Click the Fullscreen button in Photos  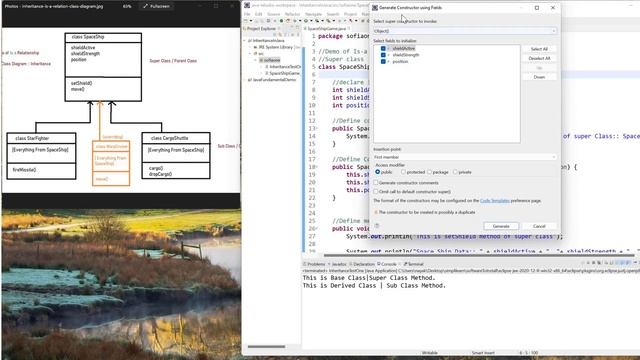[x=156, y=6]
